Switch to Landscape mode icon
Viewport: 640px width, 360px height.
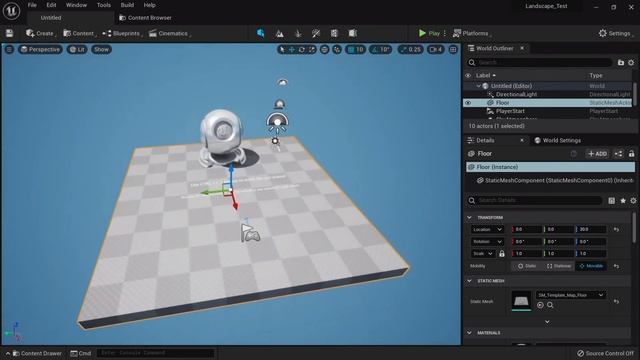pyautogui.click(x=280, y=33)
